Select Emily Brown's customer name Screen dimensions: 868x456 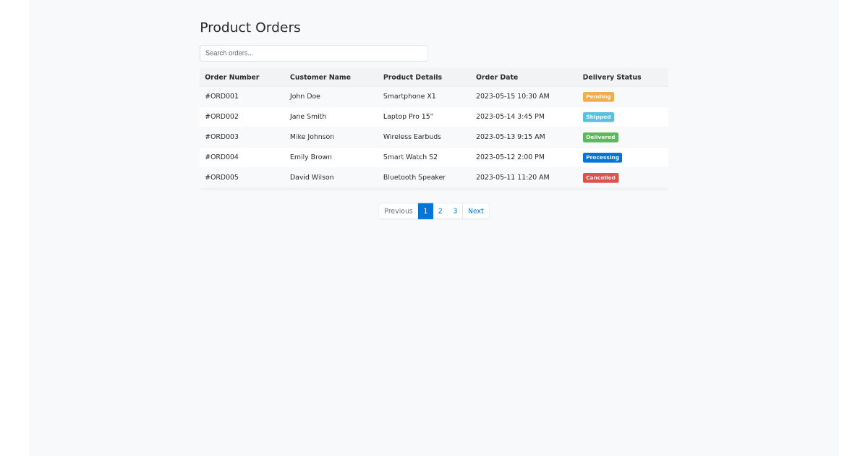pos(312,157)
